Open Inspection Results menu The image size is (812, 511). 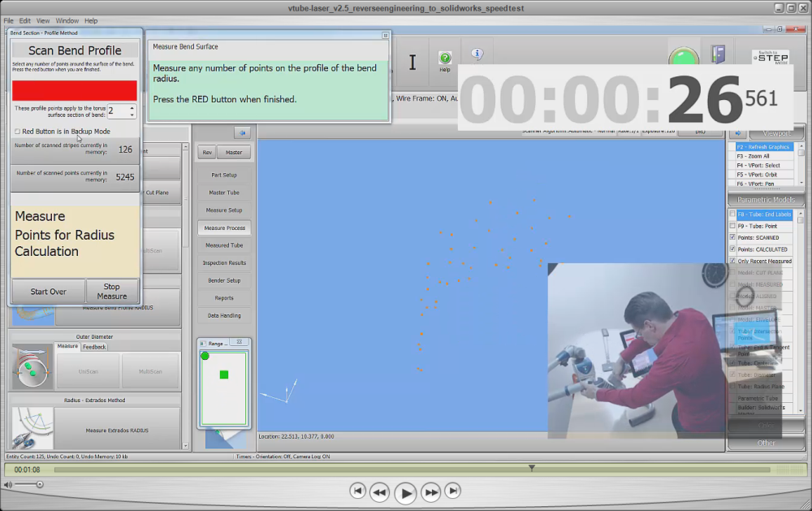(224, 263)
